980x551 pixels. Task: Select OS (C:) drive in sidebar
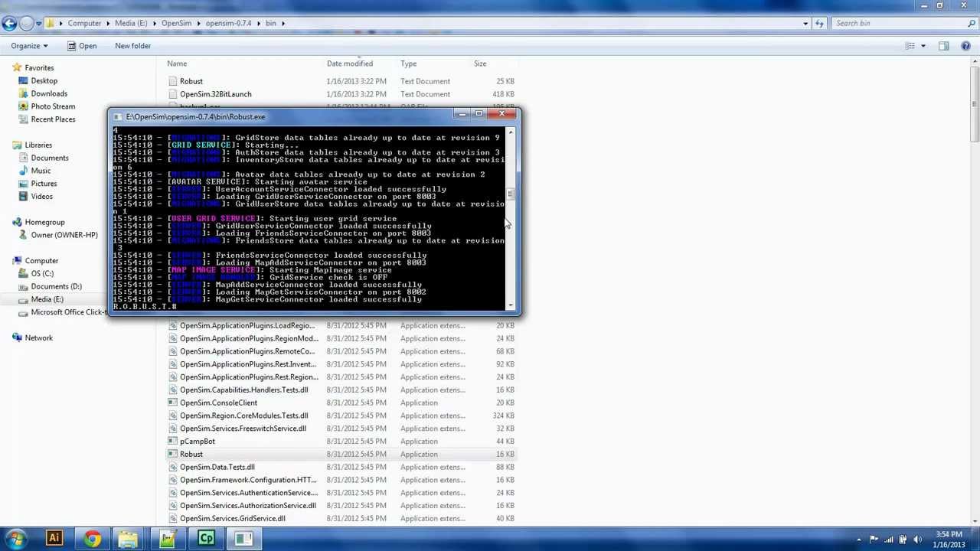42,273
